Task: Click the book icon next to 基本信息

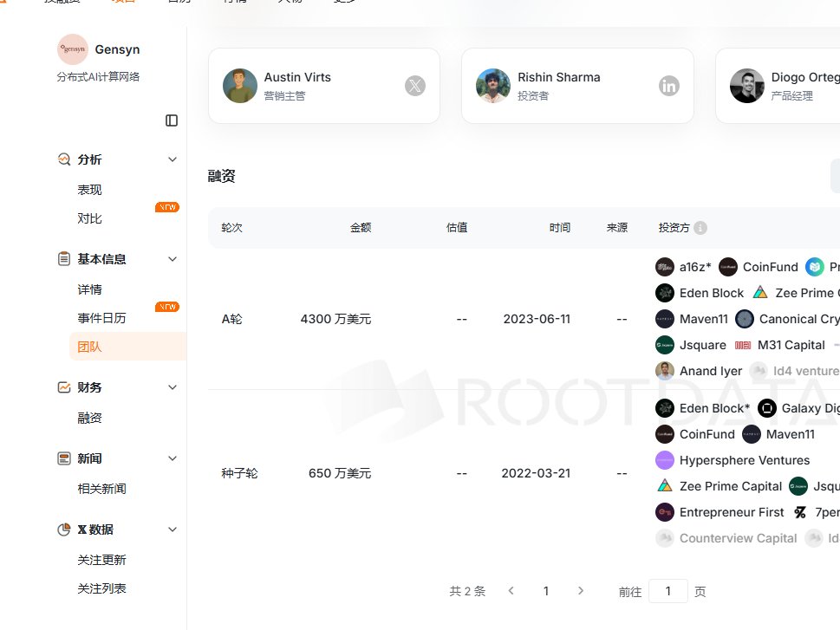Action: click(x=63, y=258)
